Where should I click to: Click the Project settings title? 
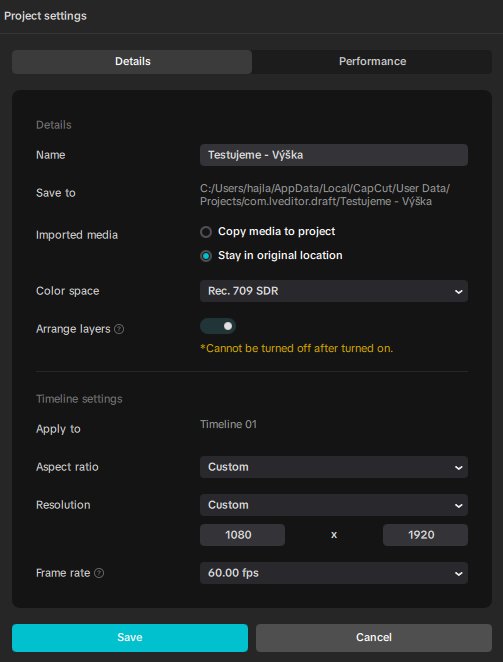45,16
